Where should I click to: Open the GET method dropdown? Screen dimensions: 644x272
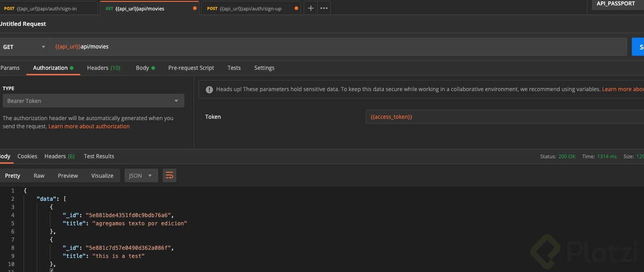pos(25,47)
